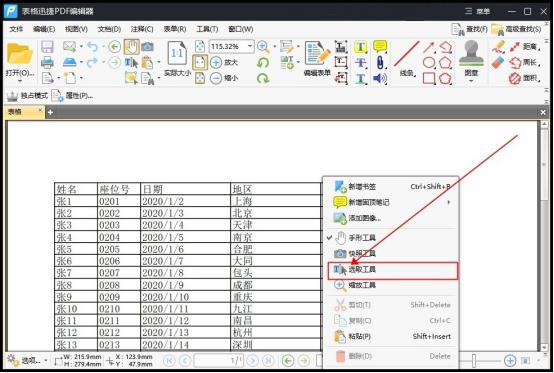The width and height of the screenshot is (554, 373).
Task: Toggle the hand tool in toolbar
Action: pos(131,47)
